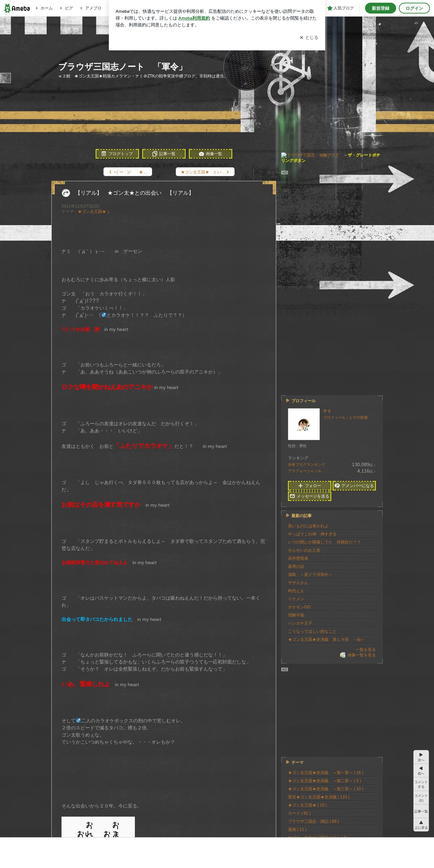Click 一覧を見る under recent articles
The image size is (434, 868).
tap(365, 650)
